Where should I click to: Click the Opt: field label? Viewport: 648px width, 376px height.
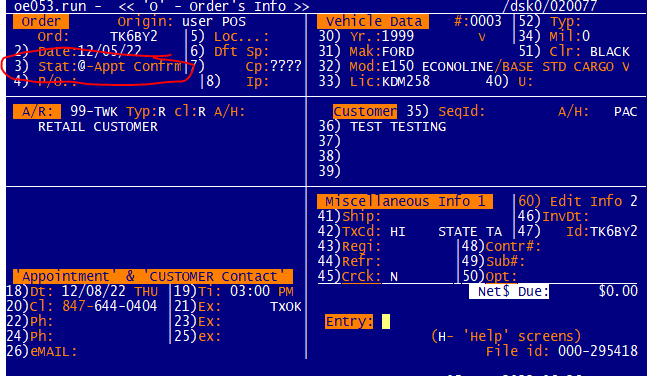point(501,276)
